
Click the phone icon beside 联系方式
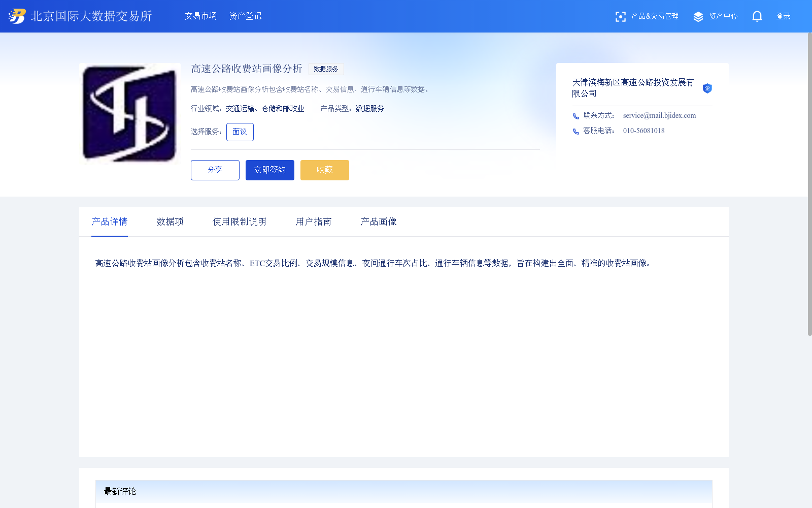click(x=576, y=116)
